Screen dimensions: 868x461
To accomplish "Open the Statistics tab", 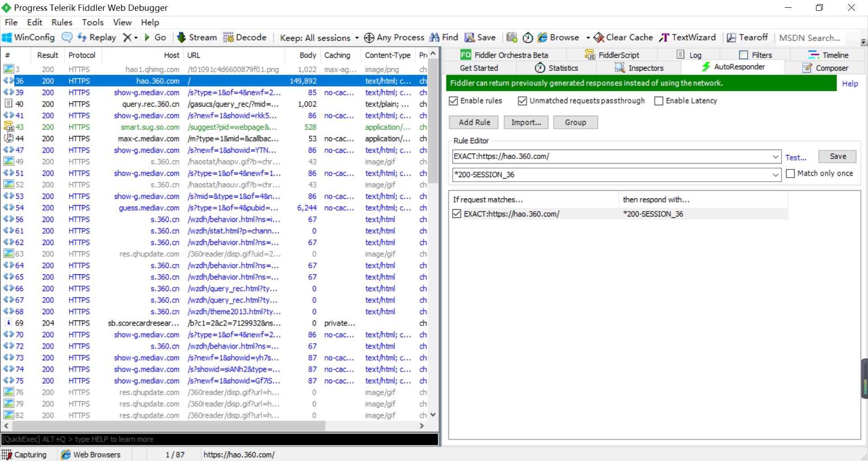I will point(557,68).
